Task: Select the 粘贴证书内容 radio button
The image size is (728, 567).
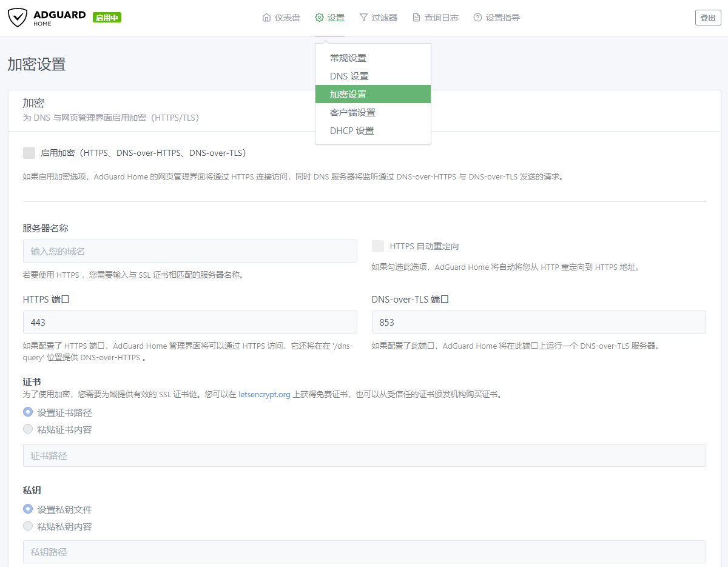Action: tap(27, 429)
